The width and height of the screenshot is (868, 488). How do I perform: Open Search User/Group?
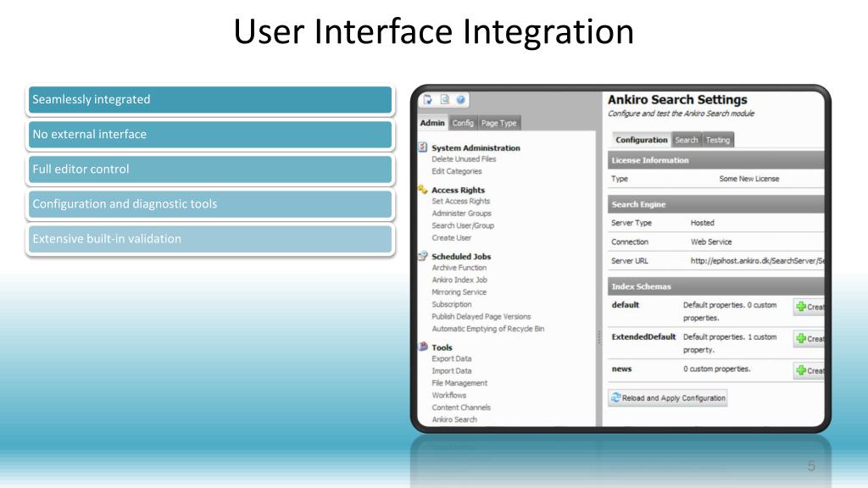coord(463,225)
